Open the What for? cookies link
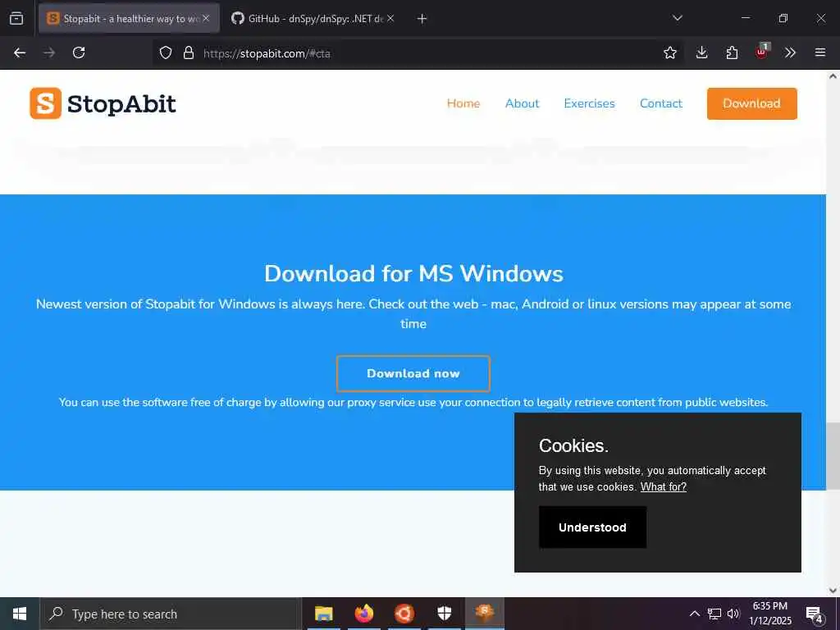 pyautogui.click(x=663, y=487)
